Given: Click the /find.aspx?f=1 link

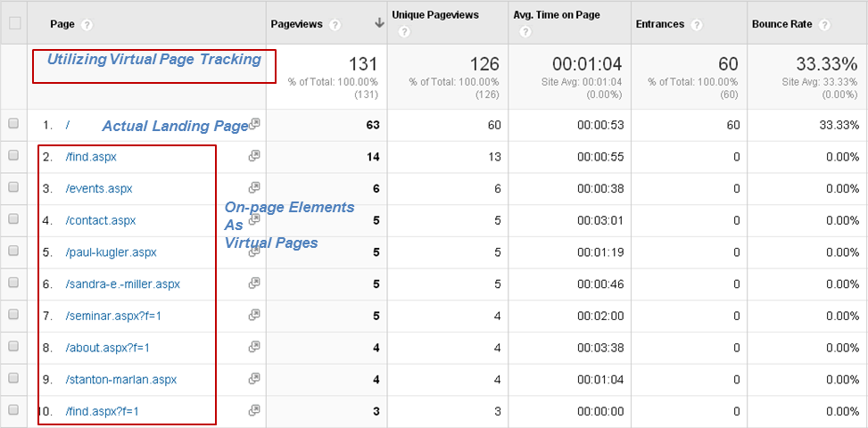Looking at the screenshot, I should (x=102, y=411).
